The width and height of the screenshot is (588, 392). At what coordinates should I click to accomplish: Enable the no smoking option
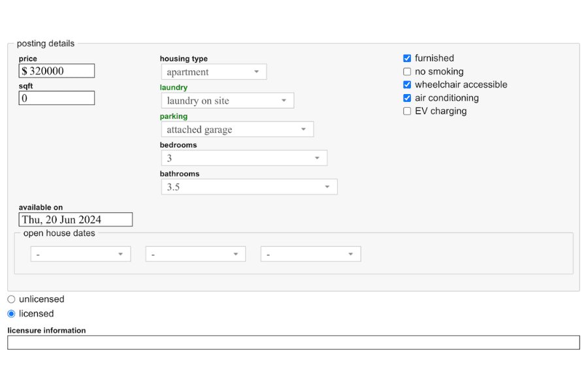tap(407, 71)
